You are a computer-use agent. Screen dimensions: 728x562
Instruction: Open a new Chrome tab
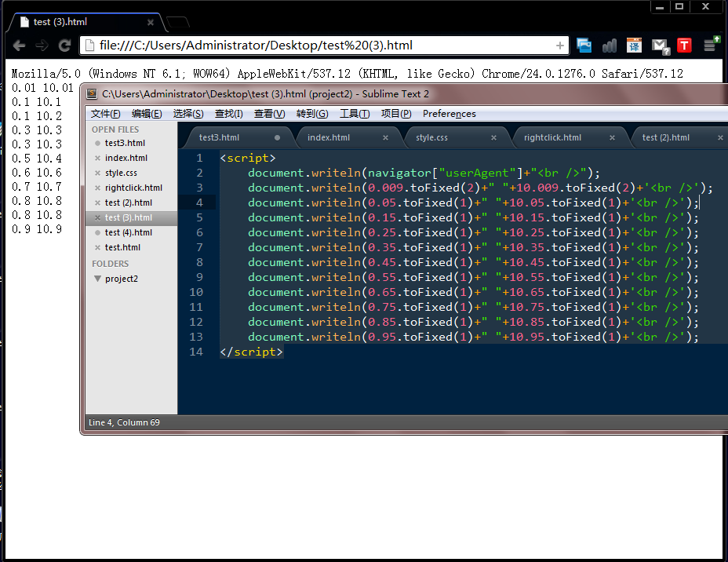coord(178,22)
